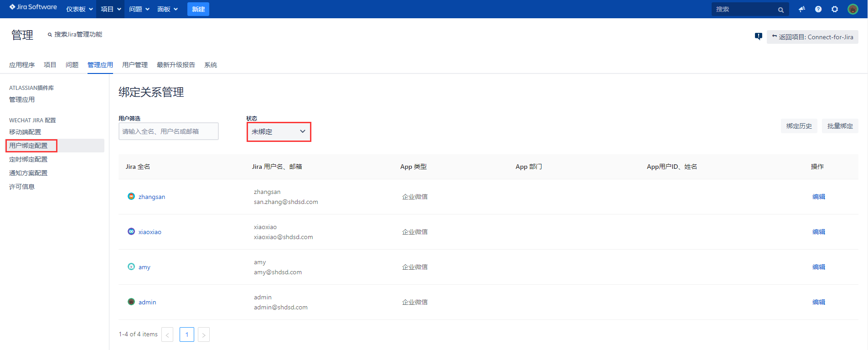The height and width of the screenshot is (350, 868).
Task: Open the help question mark icon
Action: coord(818,9)
